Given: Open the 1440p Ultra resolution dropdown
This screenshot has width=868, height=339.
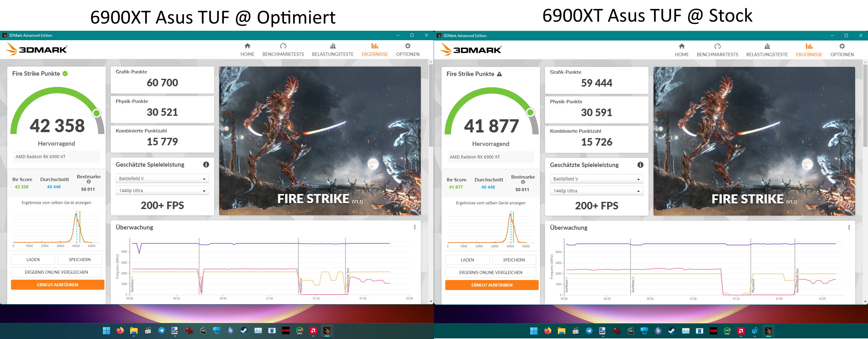Looking at the screenshot, I should [162, 190].
